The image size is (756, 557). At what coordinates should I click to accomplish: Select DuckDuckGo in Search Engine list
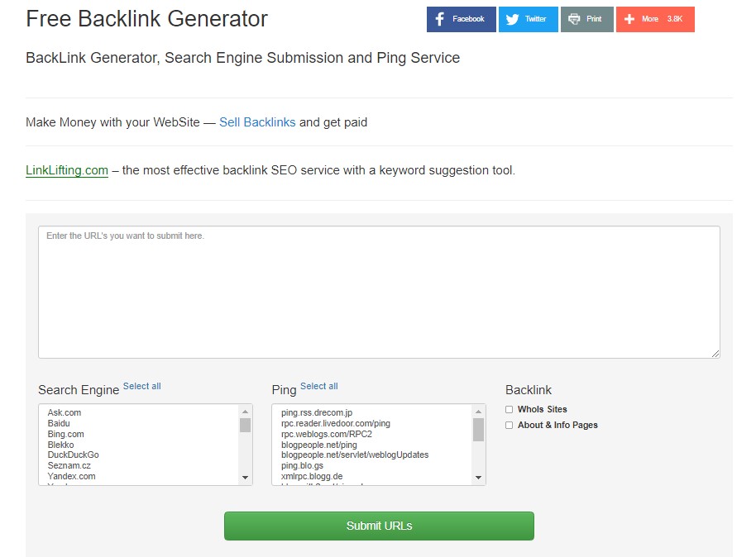[73, 455]
